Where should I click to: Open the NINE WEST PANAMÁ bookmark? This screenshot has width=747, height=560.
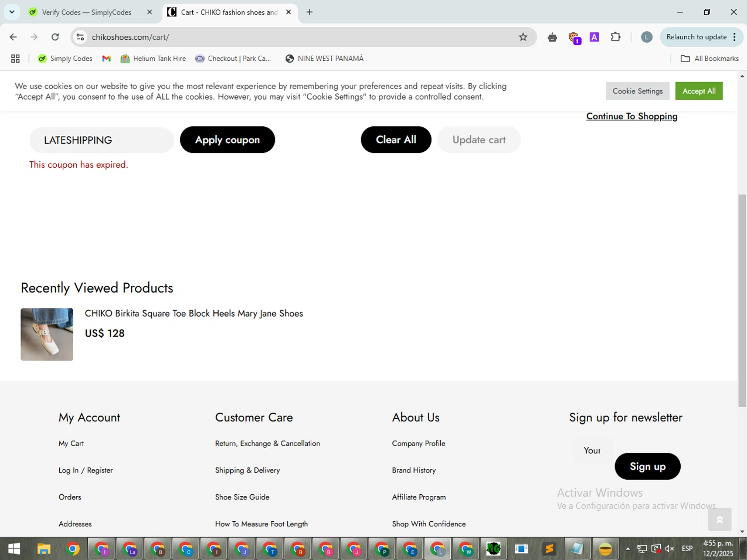click(x=324, y=59)
